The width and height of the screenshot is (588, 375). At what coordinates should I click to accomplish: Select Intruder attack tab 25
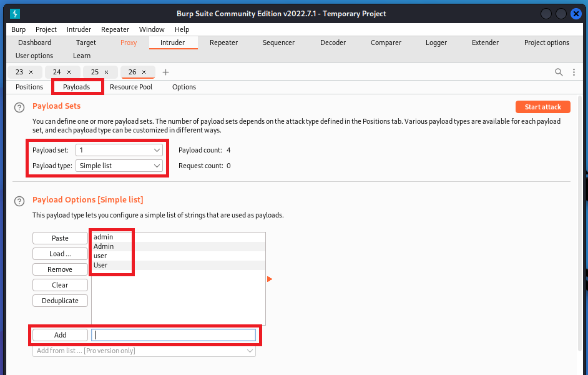(95, 72)
